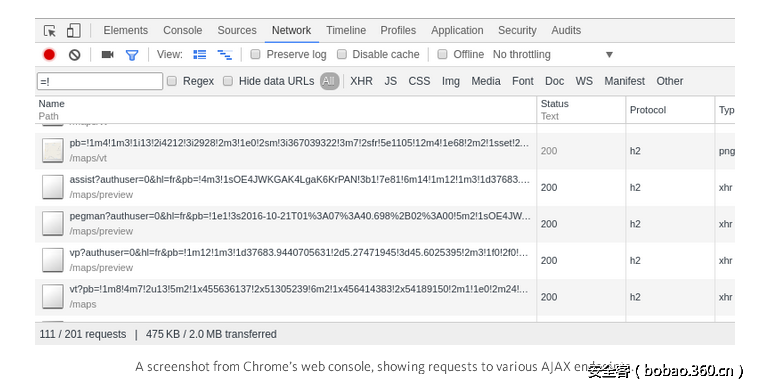The image size is (758, 389).
Task: Select the Network tab
Action: click(x=292, y=30)
